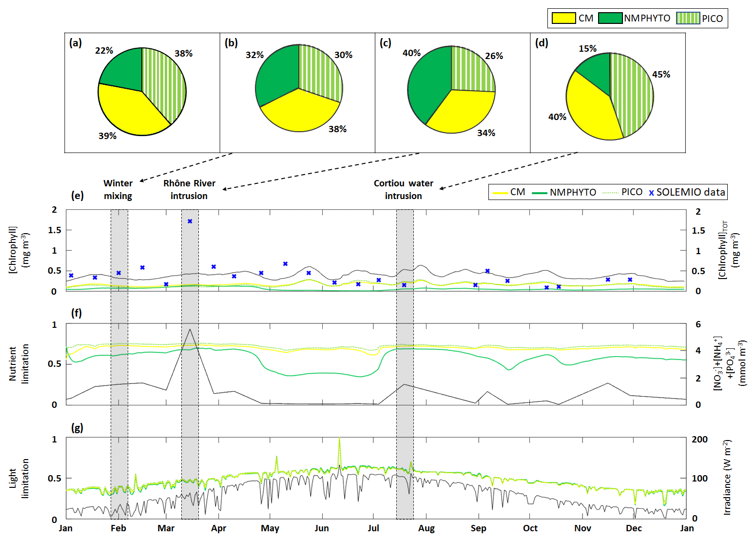Select the 45% striped slice in pie (d)

click(631, 93)
